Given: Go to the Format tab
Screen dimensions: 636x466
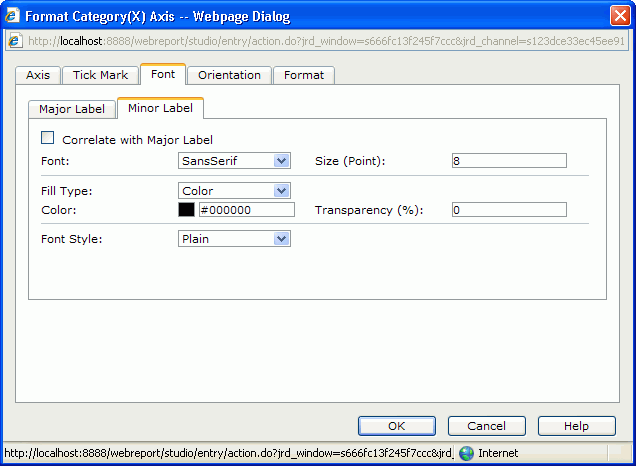Looking at the screenshot, I should [x=304, y=75].
